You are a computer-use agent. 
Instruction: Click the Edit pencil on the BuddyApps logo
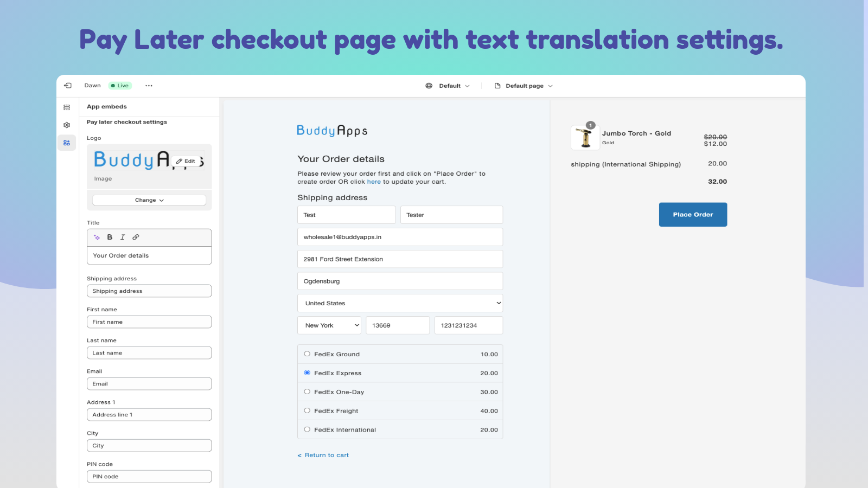(x=184, y=160)
